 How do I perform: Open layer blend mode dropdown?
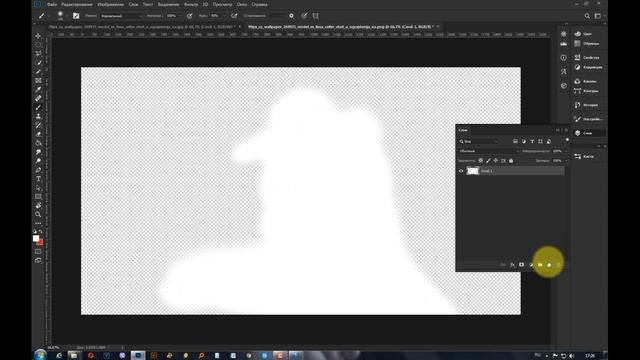coord(489,151)
